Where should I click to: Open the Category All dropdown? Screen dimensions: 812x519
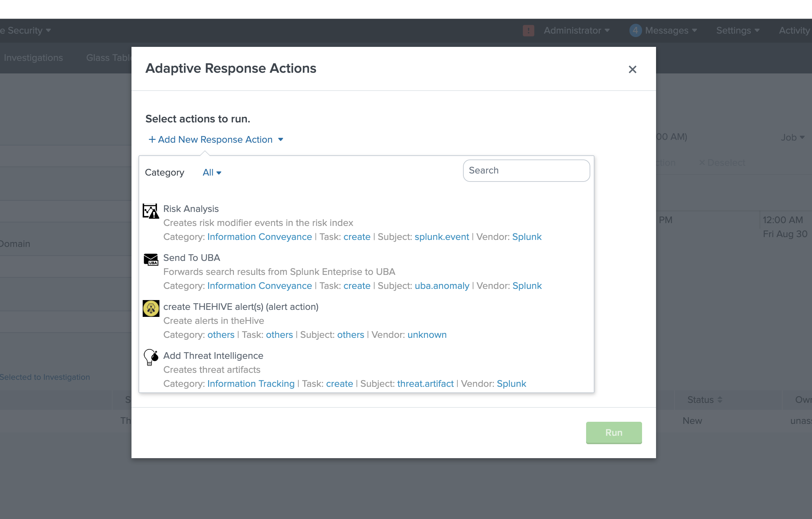point(212,172)
